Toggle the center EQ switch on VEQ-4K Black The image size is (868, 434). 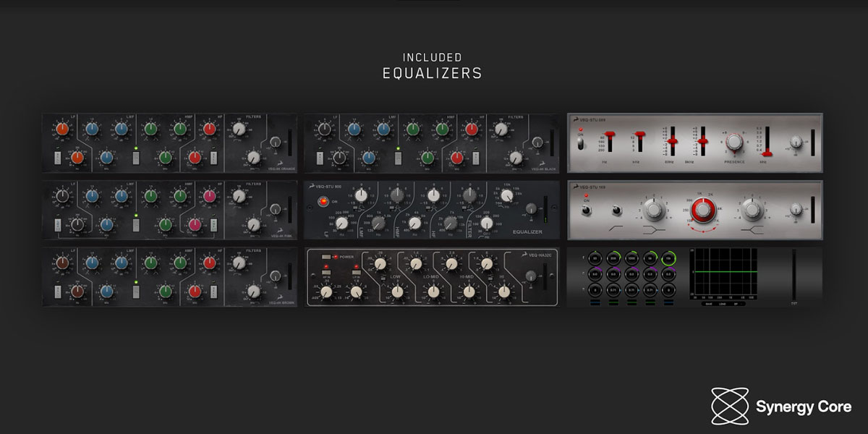[x=398, y=158]
